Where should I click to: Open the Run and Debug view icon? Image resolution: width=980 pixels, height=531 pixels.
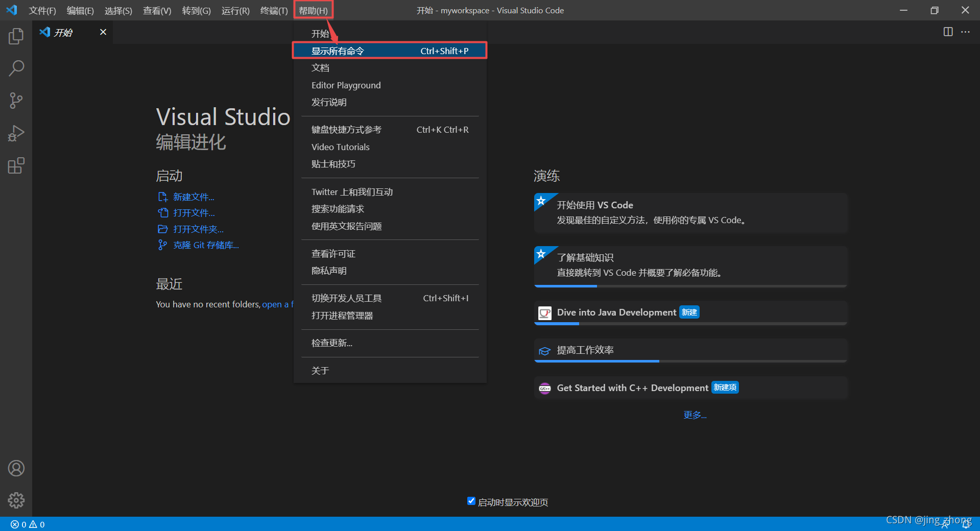click(16, 133)
